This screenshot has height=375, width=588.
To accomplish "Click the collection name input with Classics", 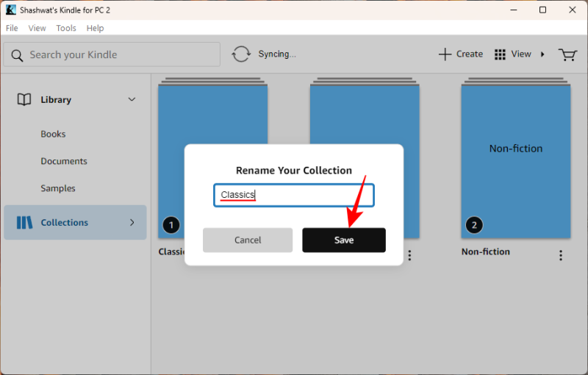I will click(x=294, y=195).
